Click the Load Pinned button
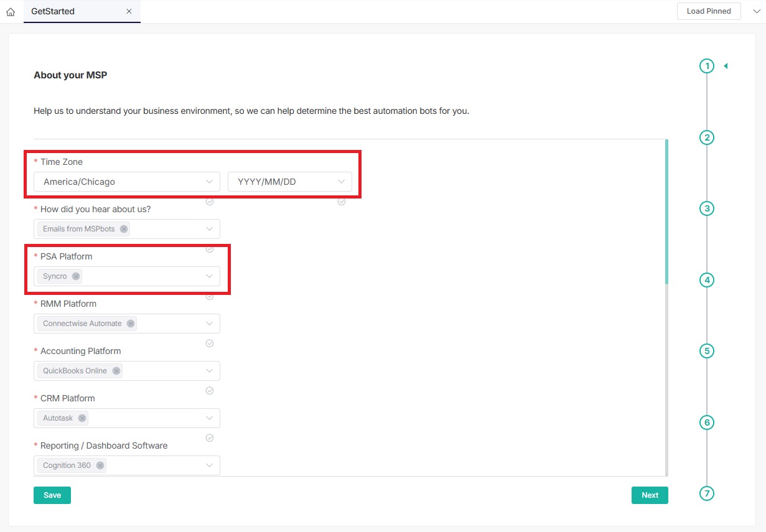Image resolution: width=766 pixels, height=532 pixels. [709, 11]
